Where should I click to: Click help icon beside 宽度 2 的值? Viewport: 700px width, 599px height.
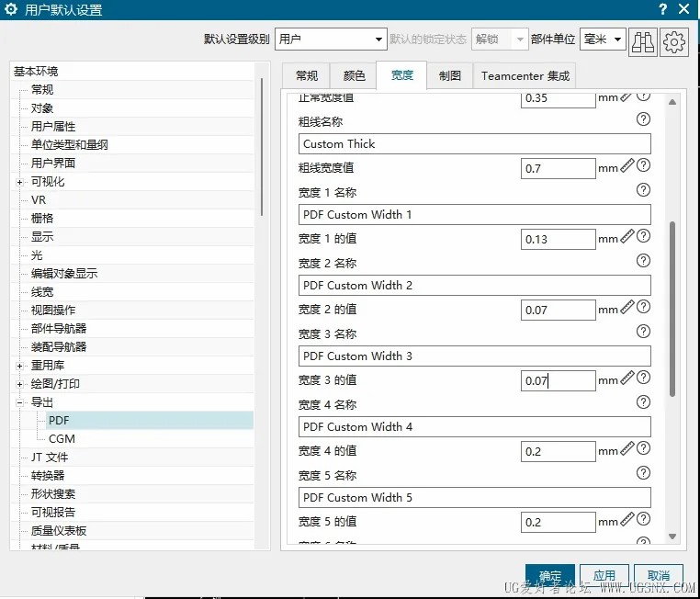pos(643,307)
